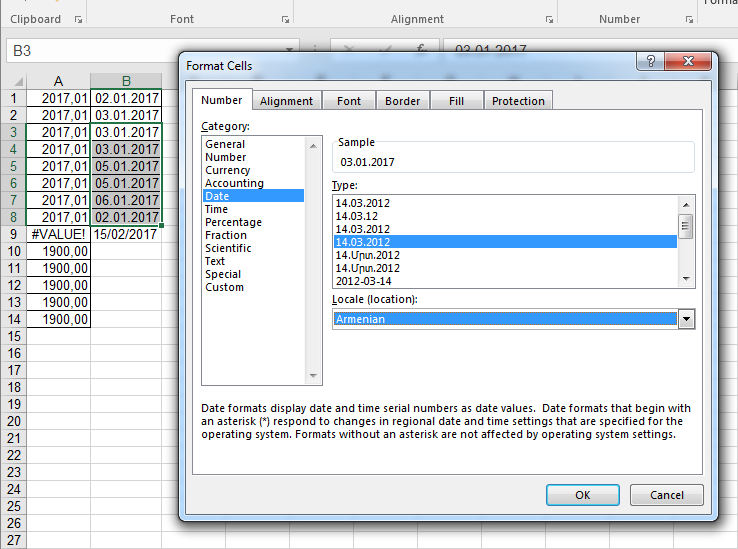Open the Alignment group dialog launcher
738x549 pixels.
coord(549,19)
